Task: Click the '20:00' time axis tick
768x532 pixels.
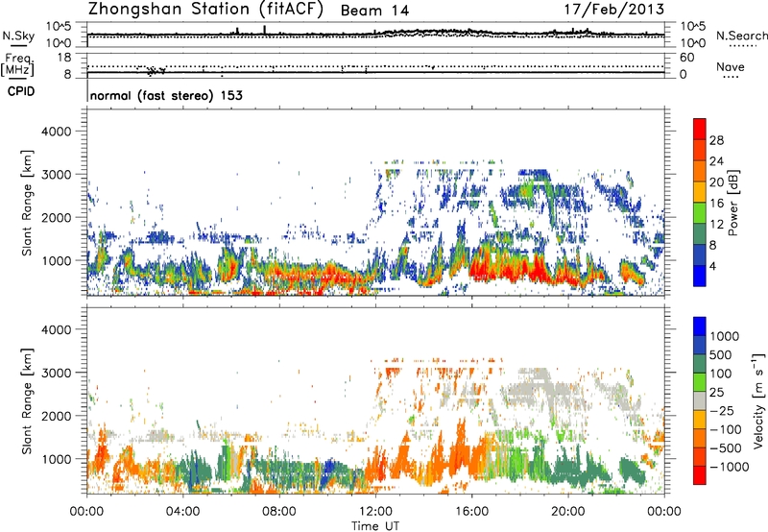Action: pos(568,512)
